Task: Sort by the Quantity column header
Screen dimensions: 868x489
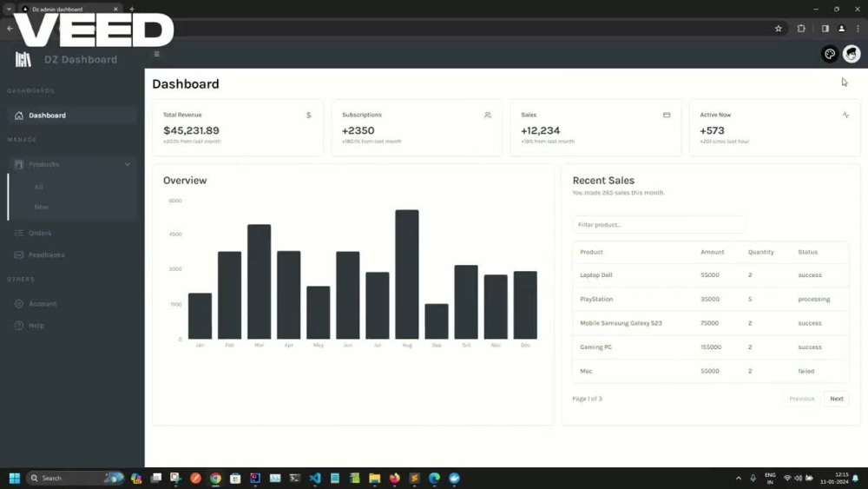Action: coord(760,252)
